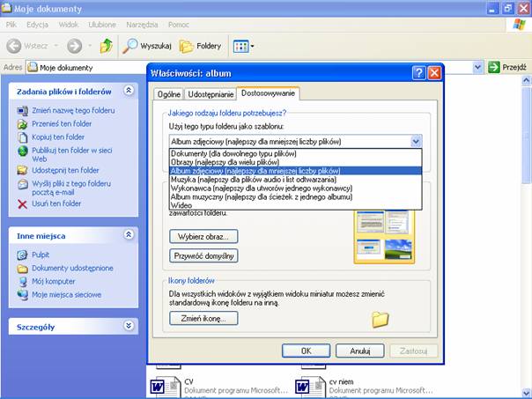Collapse Zadania plików i folderów panel
The image size is (532, 399).
tap(129, 90)
